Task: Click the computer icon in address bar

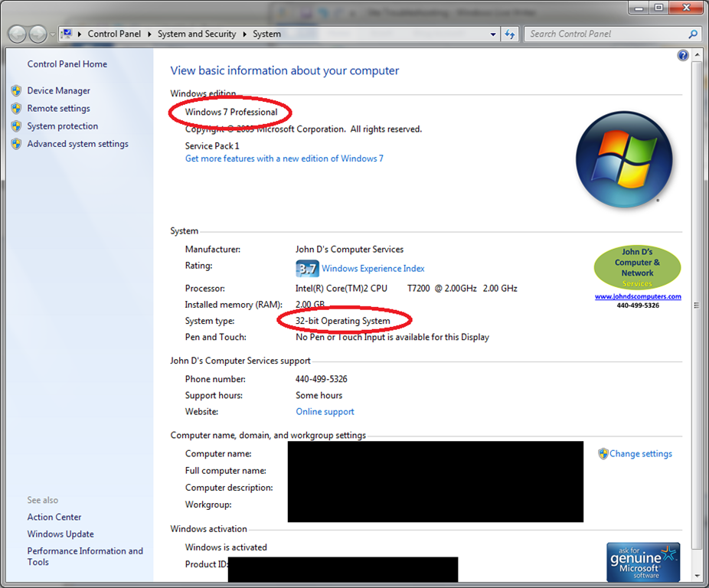Action: coord(67,34)
